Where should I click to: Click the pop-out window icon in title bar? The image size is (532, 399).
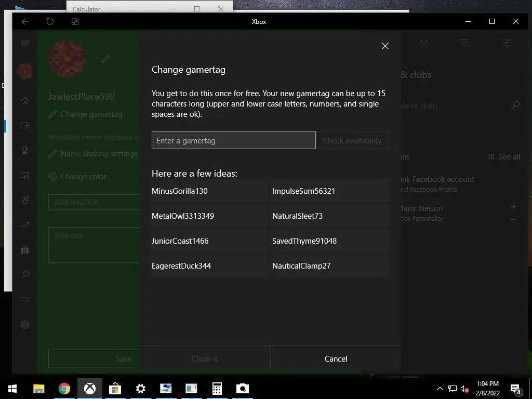pyautogui.click(x=75, y=22)
